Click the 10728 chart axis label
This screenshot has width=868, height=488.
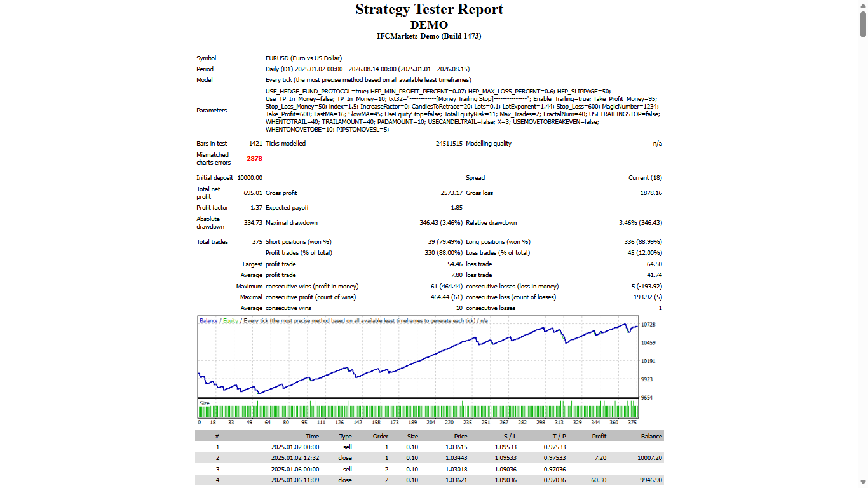[x=648, y=324]
